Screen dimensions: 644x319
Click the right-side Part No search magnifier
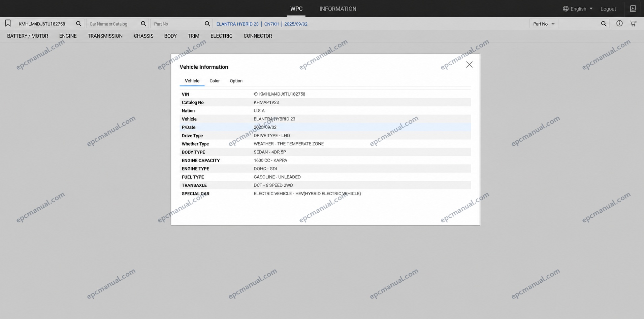[x=604, y=24]
